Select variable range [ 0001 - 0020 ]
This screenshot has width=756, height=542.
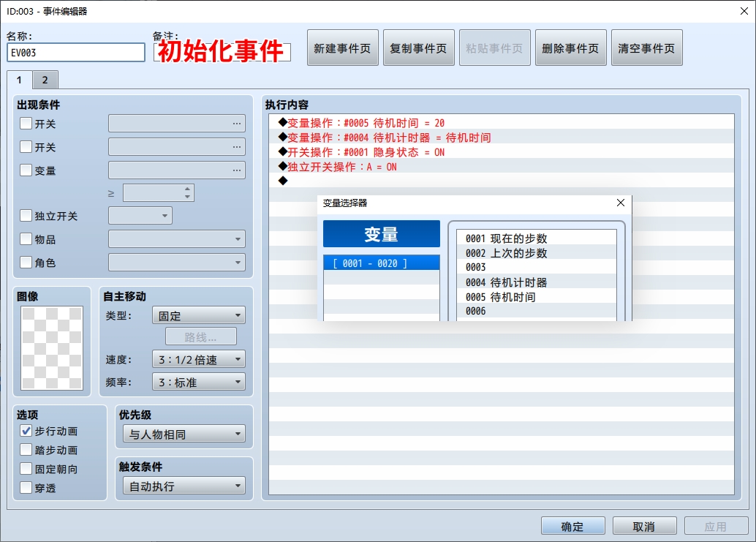point(382,263)
